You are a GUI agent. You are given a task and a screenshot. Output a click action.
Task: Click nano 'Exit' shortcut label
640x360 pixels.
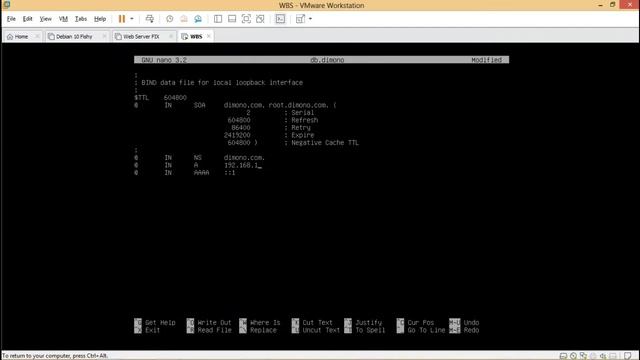[x=153, y=330]
